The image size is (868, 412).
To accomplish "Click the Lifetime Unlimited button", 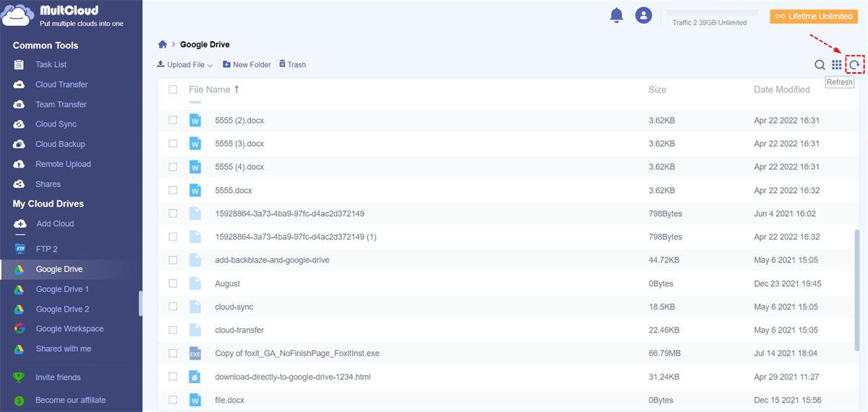I will [x=814, y=16].
